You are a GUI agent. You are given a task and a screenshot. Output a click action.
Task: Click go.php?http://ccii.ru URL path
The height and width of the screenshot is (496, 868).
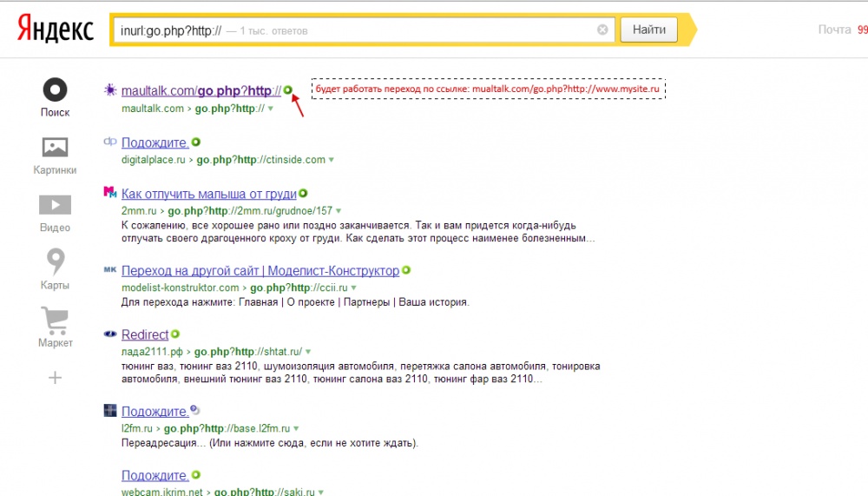click(299, 288)
